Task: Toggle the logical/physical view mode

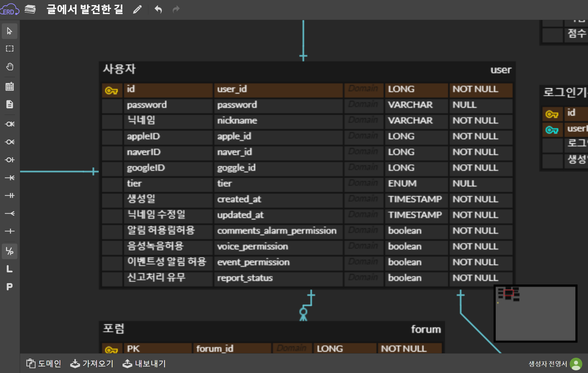Action: click(10, 251)
